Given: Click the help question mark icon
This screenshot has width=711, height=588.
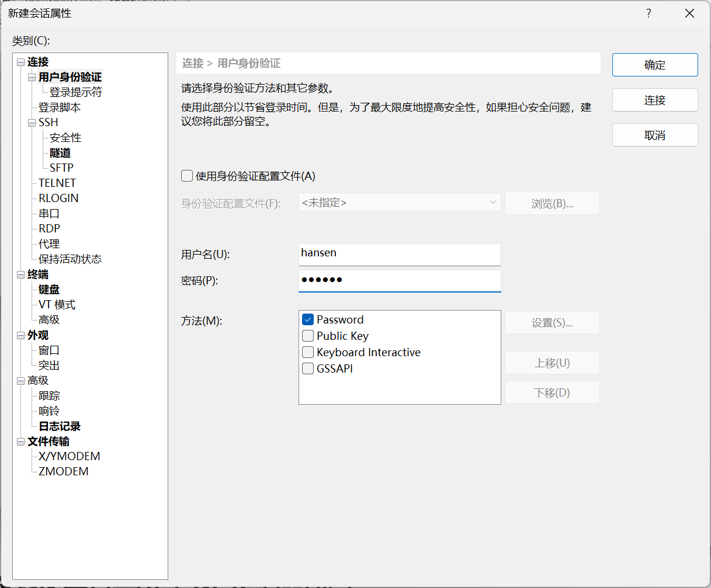Looking at the screenshot, I should pos(648,13).
